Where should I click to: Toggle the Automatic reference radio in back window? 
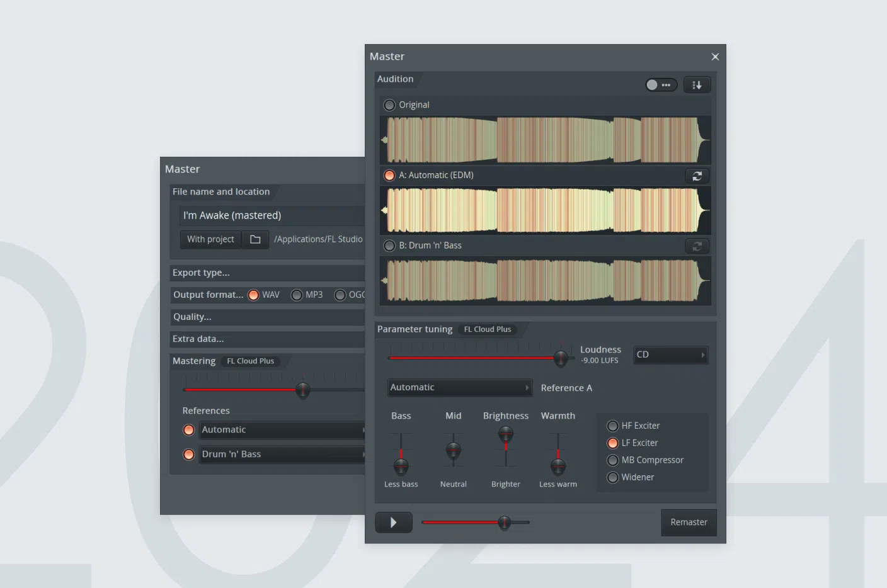(188, 430)
